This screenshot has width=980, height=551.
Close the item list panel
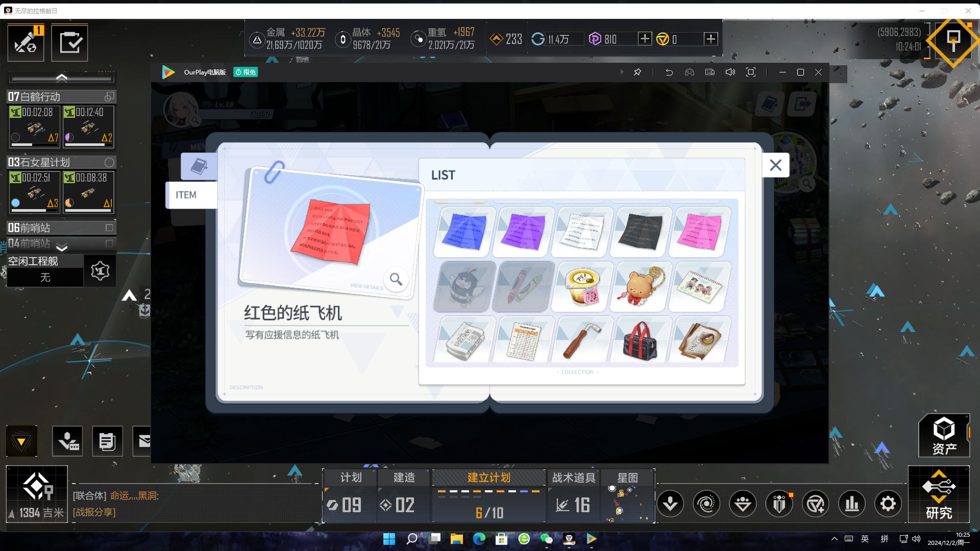click(775, 165)
